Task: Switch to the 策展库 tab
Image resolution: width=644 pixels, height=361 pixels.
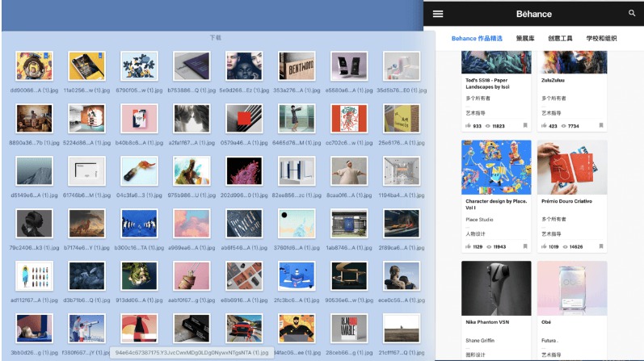Action: tap(525, 38)
